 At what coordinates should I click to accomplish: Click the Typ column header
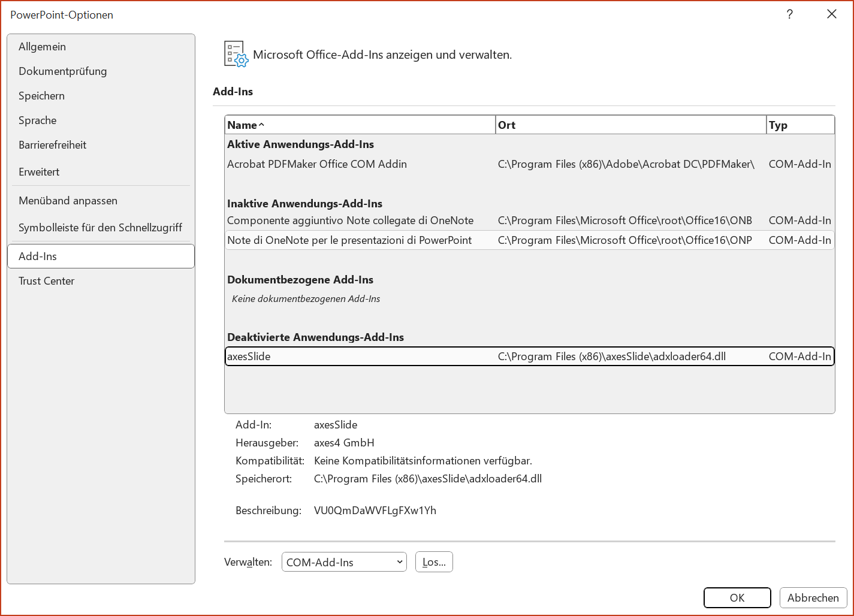[801, 125]
